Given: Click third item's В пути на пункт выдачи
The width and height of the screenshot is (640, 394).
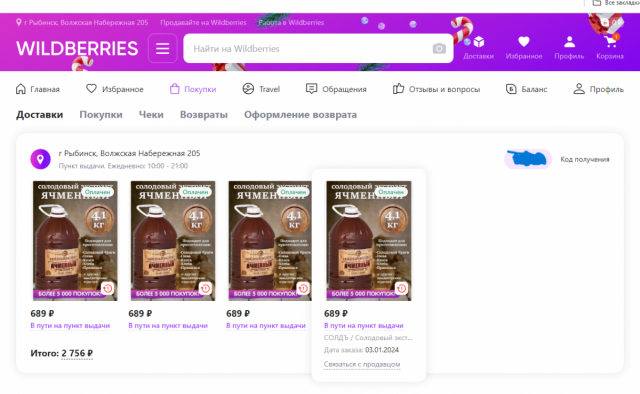Looking at the screenshot, I should [x=266, y=326].
